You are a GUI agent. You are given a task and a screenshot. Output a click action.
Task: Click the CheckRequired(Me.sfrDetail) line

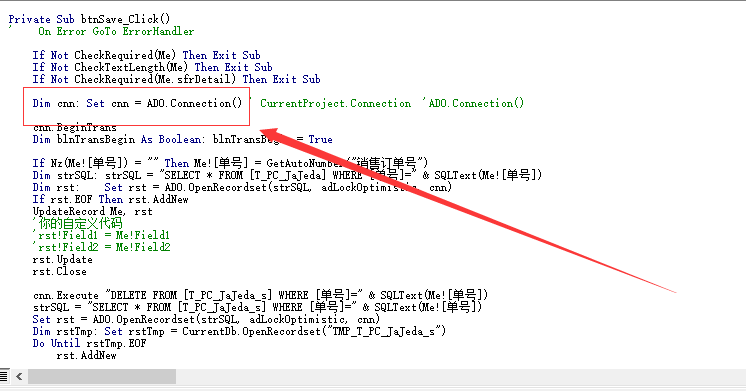pyautogui.click(x=176, y=79)
